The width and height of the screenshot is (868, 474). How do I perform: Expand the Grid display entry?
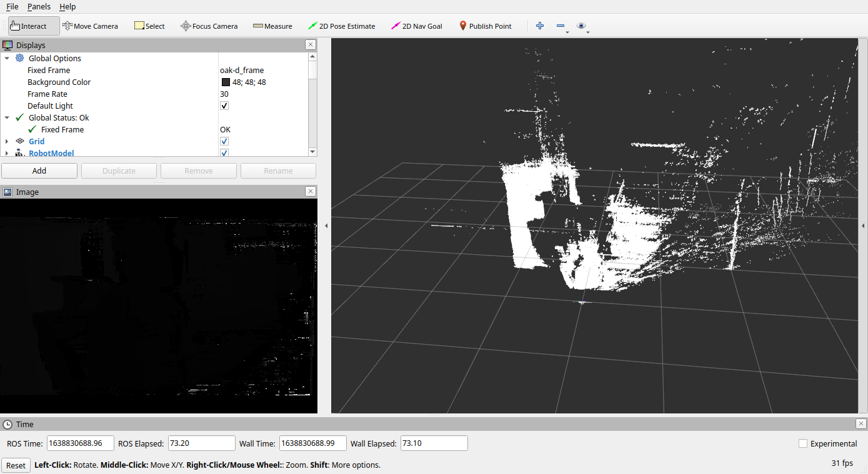7,141
